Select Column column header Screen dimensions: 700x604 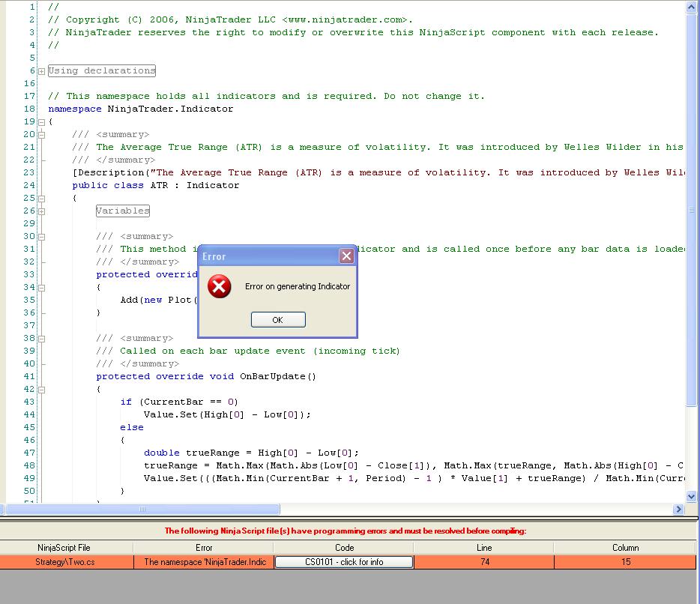point(625,547)
